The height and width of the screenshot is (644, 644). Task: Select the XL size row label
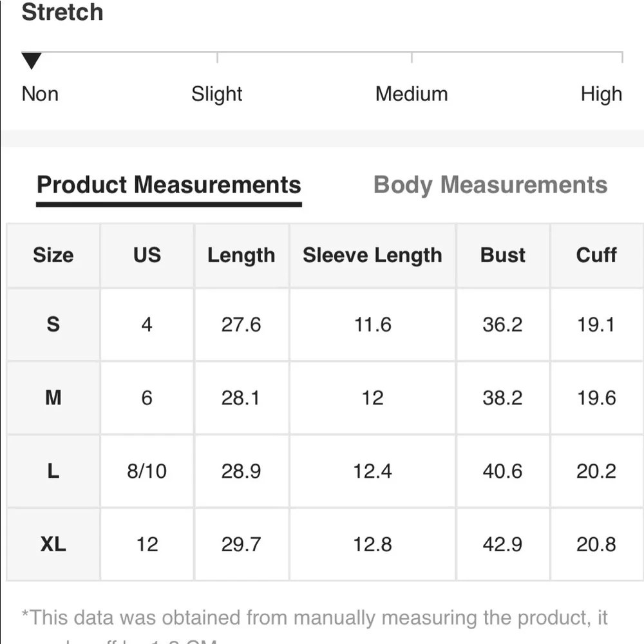click(53, 544)
